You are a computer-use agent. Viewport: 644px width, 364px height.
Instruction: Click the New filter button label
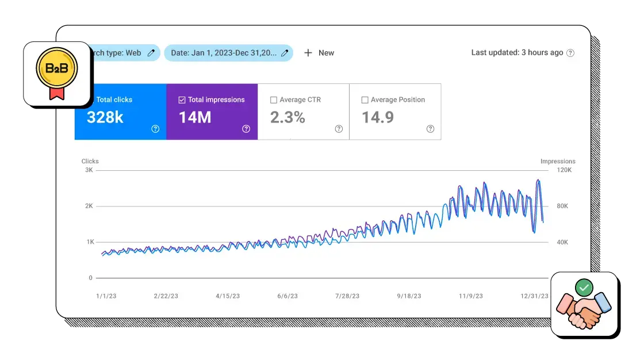click(x=326, y=53)
